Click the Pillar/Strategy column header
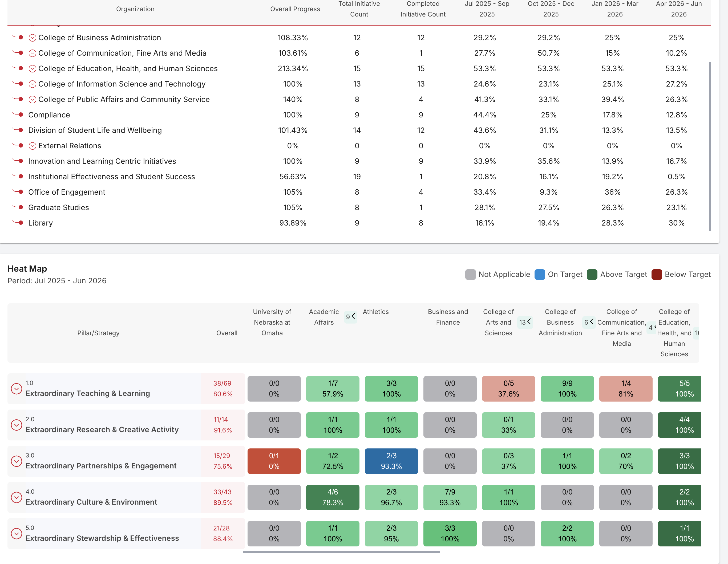 click(98, 333)
